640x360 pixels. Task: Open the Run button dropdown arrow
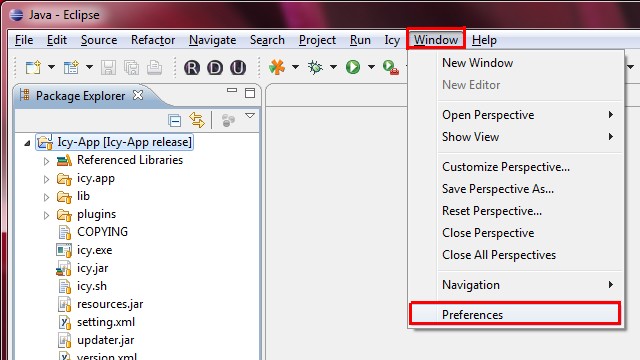point(371,67)
